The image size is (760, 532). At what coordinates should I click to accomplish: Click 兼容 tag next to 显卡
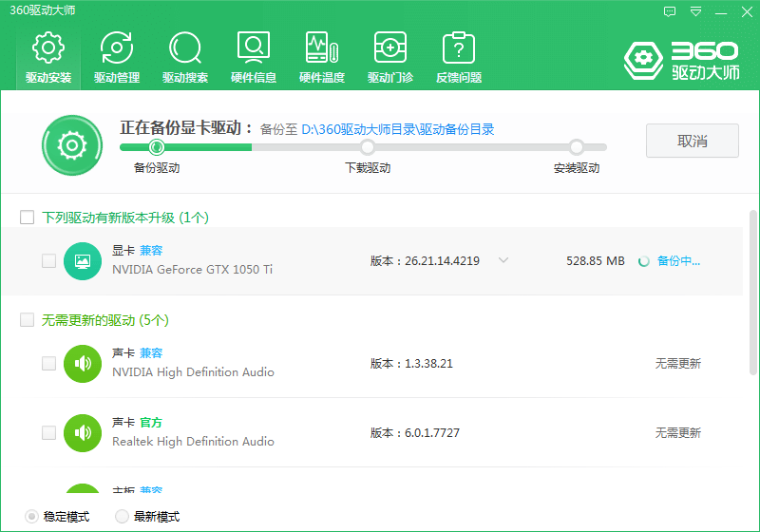pyautogui.click(x=151, y=251)
